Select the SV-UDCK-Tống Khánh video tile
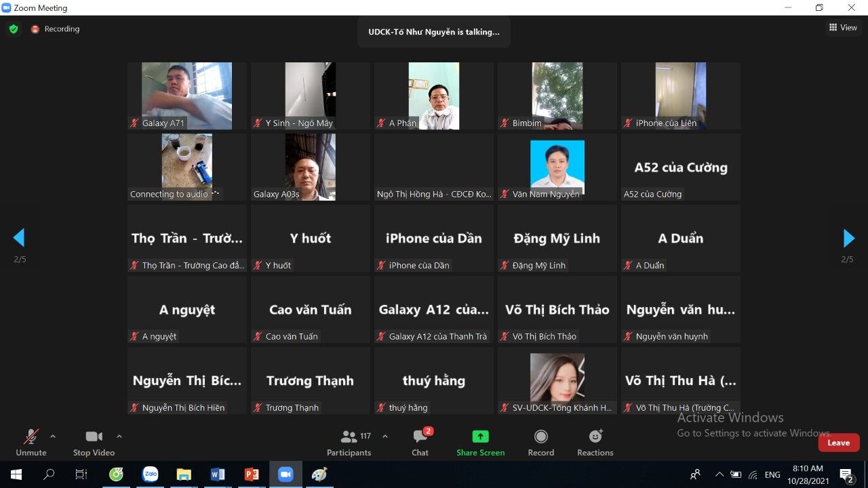Screen dimensions: 868x488 pyautogui.click(x=557, y=380)
